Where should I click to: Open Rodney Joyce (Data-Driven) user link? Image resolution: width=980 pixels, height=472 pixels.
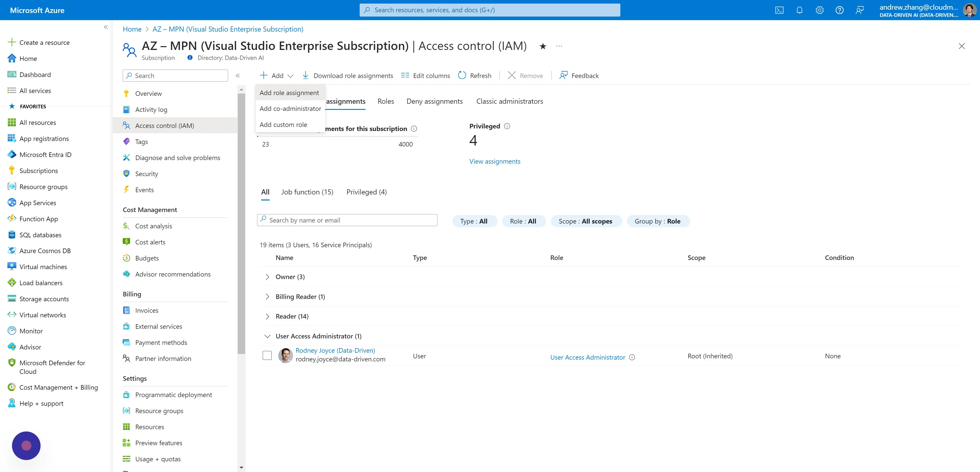[x=335, y=350]
